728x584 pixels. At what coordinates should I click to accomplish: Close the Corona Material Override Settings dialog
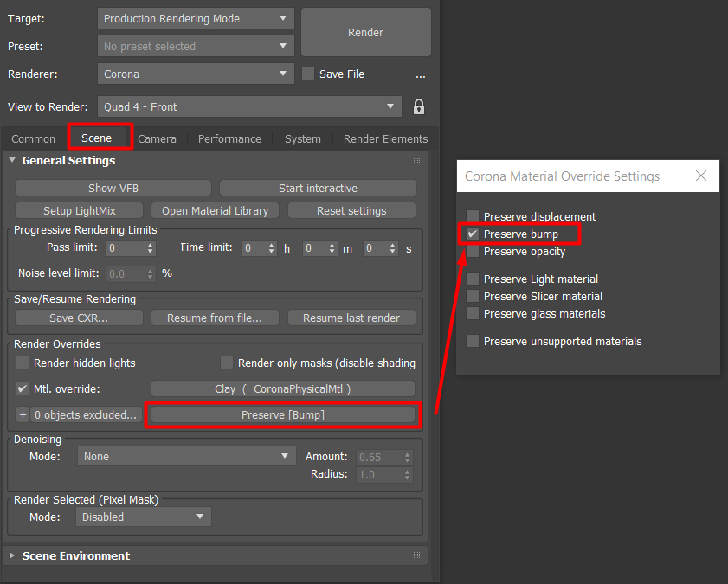(x=701, y=176)
